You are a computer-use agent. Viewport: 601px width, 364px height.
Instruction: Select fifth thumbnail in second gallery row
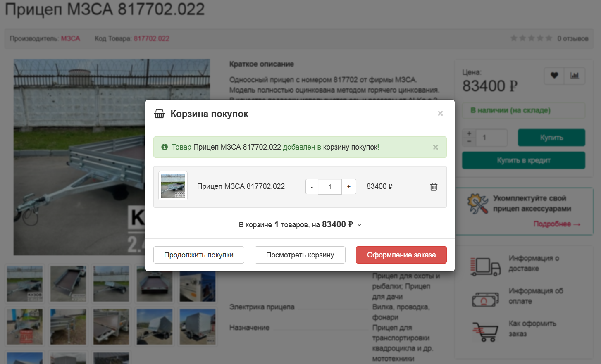(198, 327)
